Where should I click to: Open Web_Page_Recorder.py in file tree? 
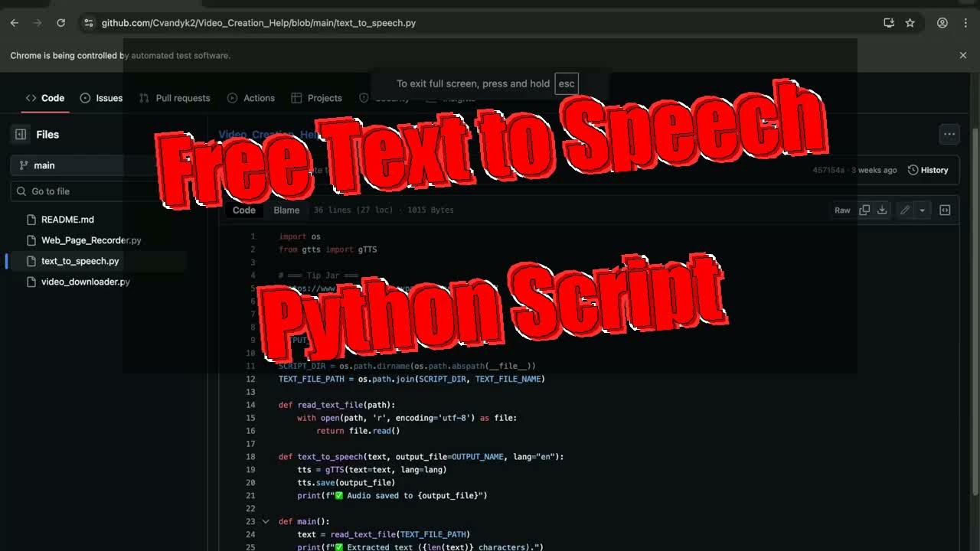91,240
